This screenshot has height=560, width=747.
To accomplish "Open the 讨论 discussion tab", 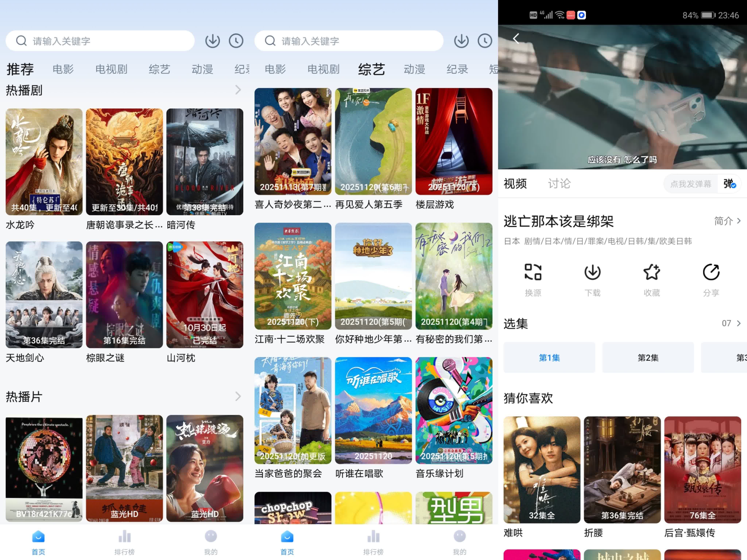I will (x=559, y=184).
